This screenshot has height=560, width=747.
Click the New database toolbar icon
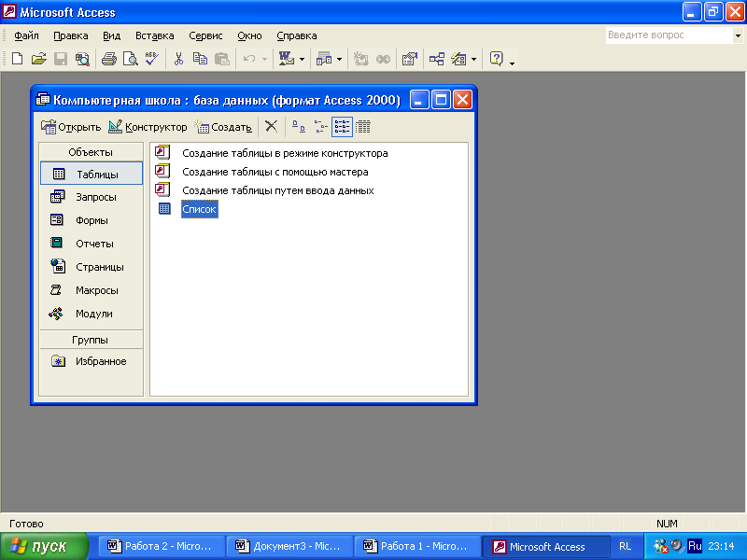[17, 59]
